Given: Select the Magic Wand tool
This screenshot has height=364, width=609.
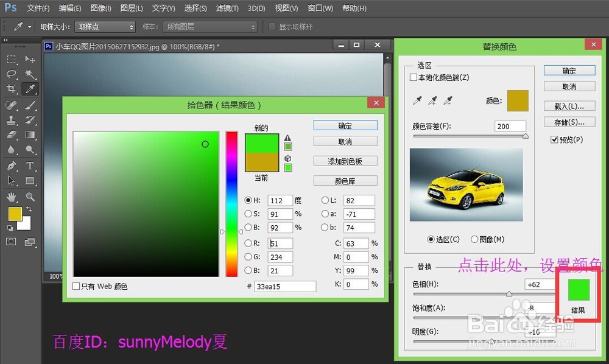Looking at the screenshot, I should tap(30, 74).
